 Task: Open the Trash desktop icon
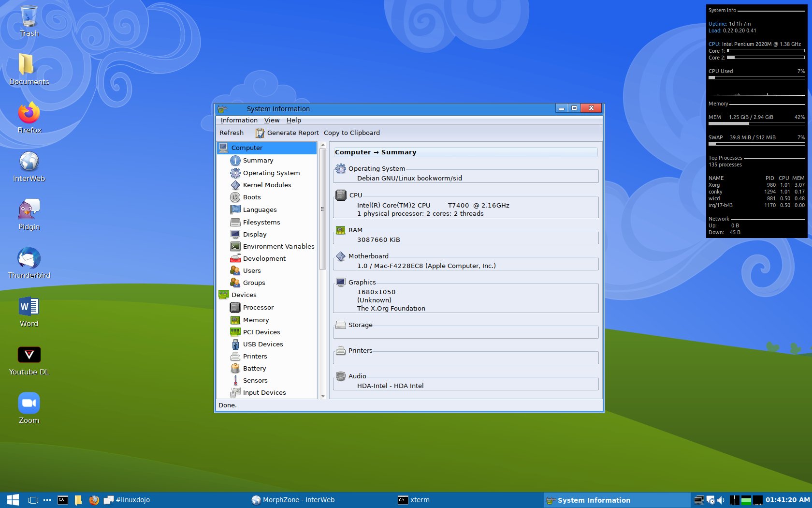(29, 21)
